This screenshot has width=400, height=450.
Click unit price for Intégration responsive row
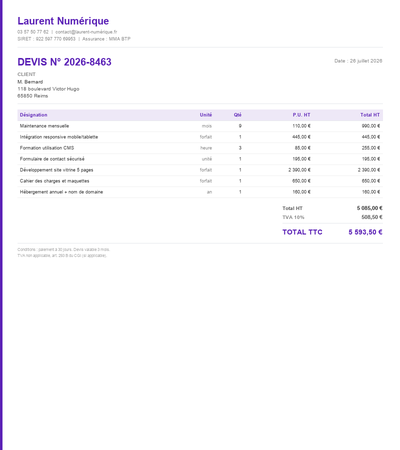pyautogui.click(x=301, y=137)
